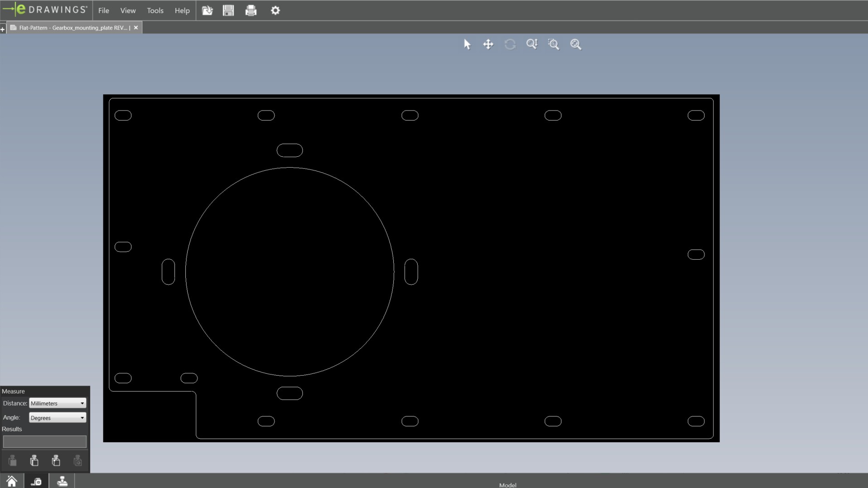Open the Tools menu
Screen dimensions: 868x488
[x=155, y=10]
